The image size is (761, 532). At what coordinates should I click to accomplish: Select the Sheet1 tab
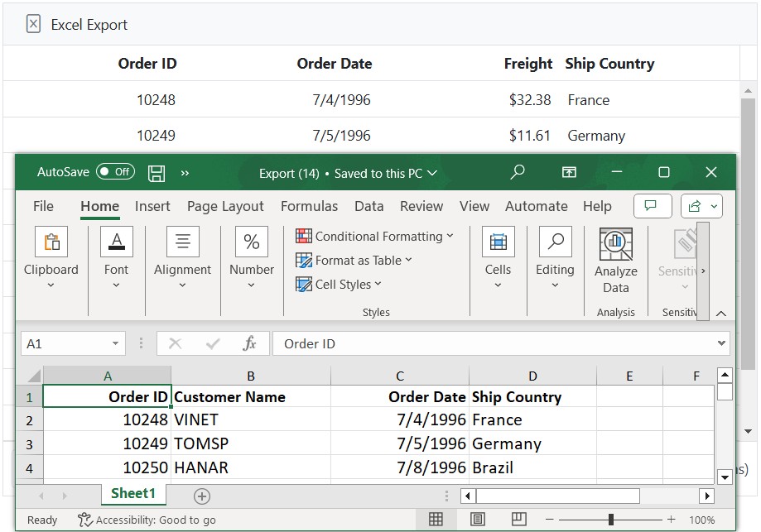[x=133, y=494]
